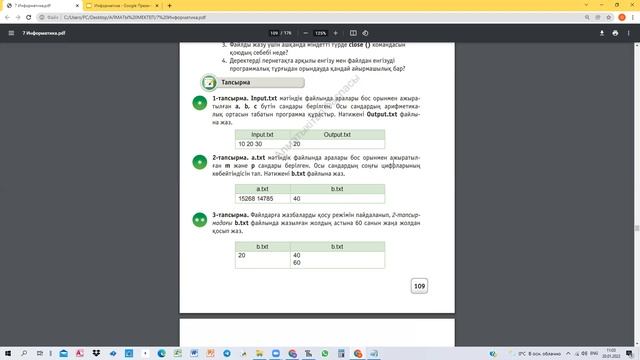Go back in browser history
Viewport: 640px width, 360px height.
click(7, 18)
